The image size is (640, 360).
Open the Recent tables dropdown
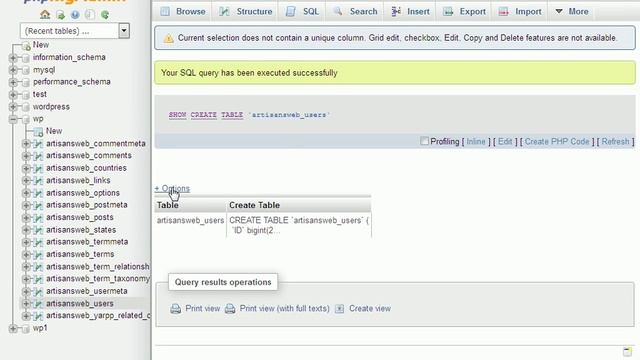pyautogui.click(x=75, y=31)
